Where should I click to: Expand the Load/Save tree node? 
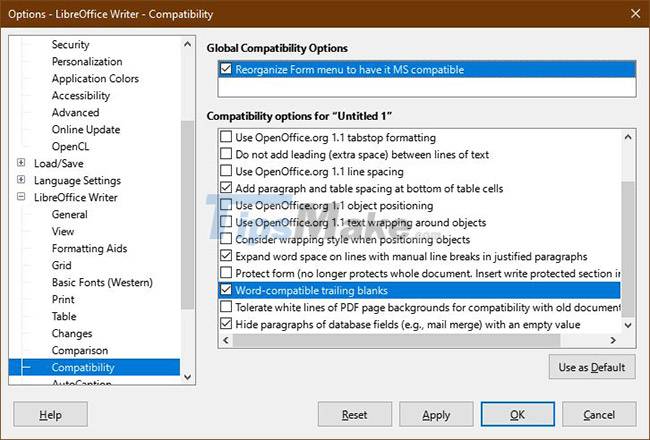(21, 163)
